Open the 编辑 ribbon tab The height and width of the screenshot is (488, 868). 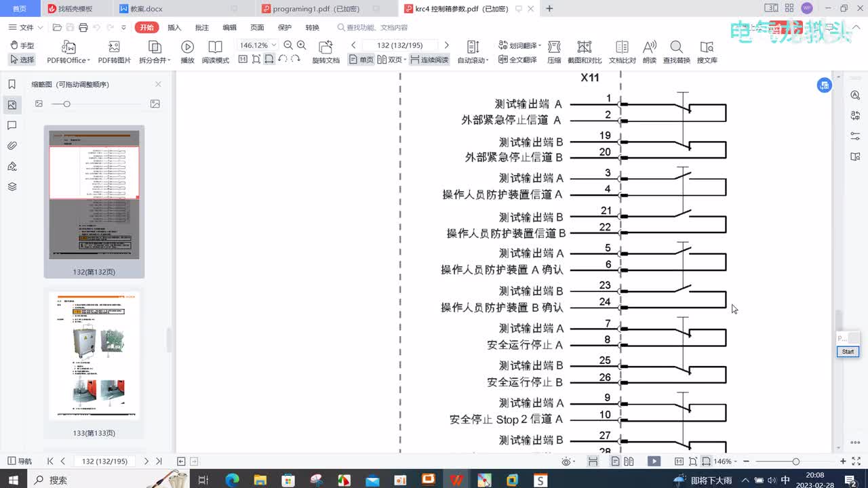point(230,27)
